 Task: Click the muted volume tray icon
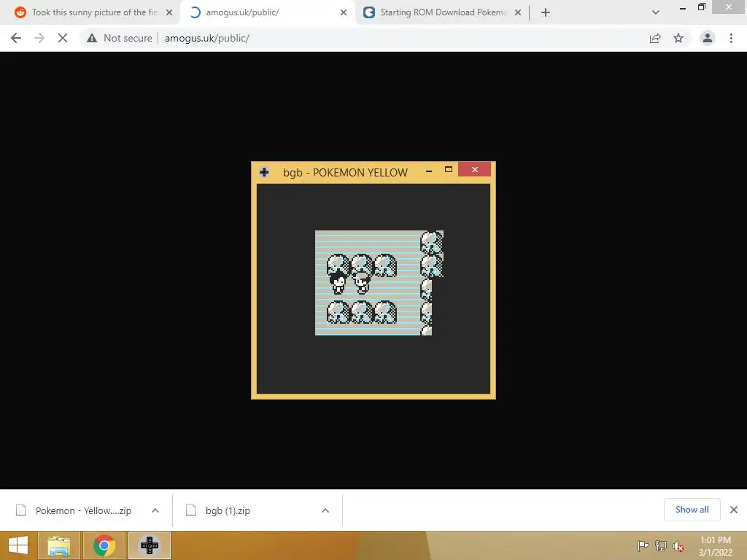tap(678, 546)
